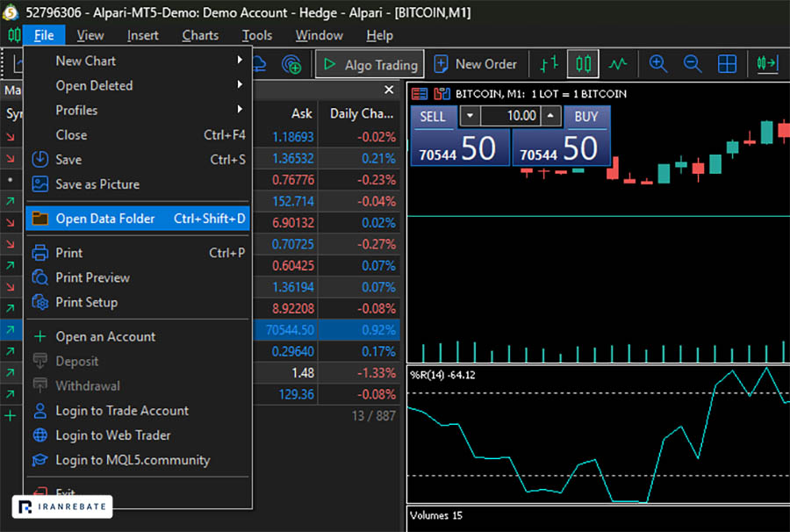The image size is (790, 532).
Task: Click the Login to Web Trader globe icon
Action: coord(39,435)
